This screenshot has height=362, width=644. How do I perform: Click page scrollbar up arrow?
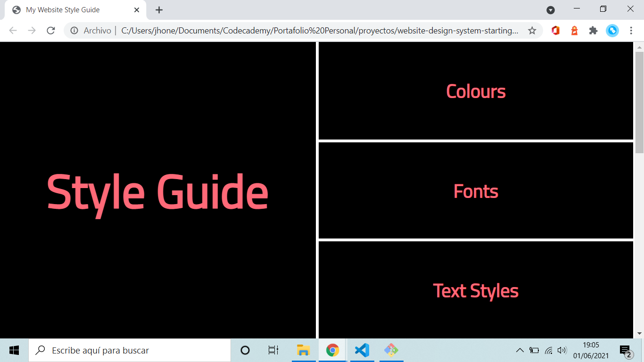click(640, 47)
